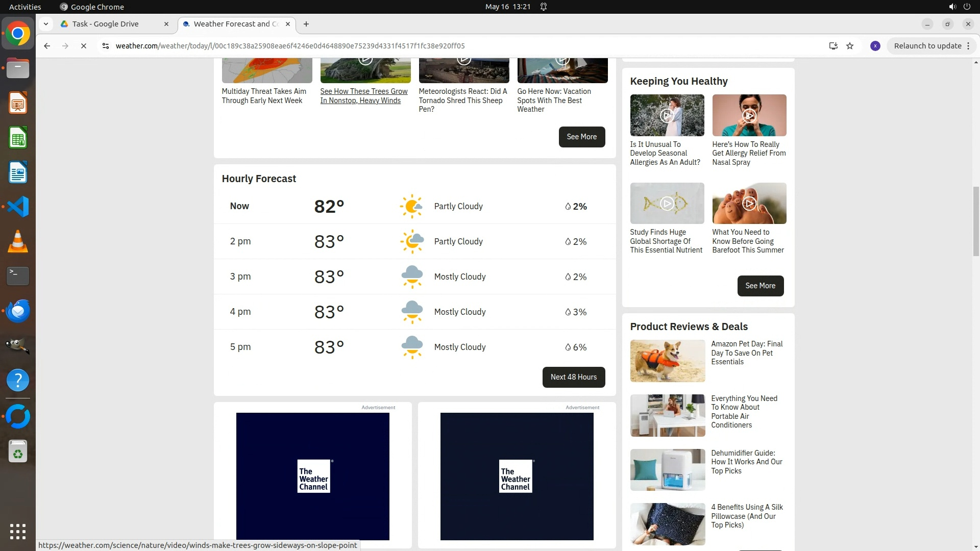Click the install app icon in address bar
The height and width of the screenshot is (551, 980).
tap(833, 46)
